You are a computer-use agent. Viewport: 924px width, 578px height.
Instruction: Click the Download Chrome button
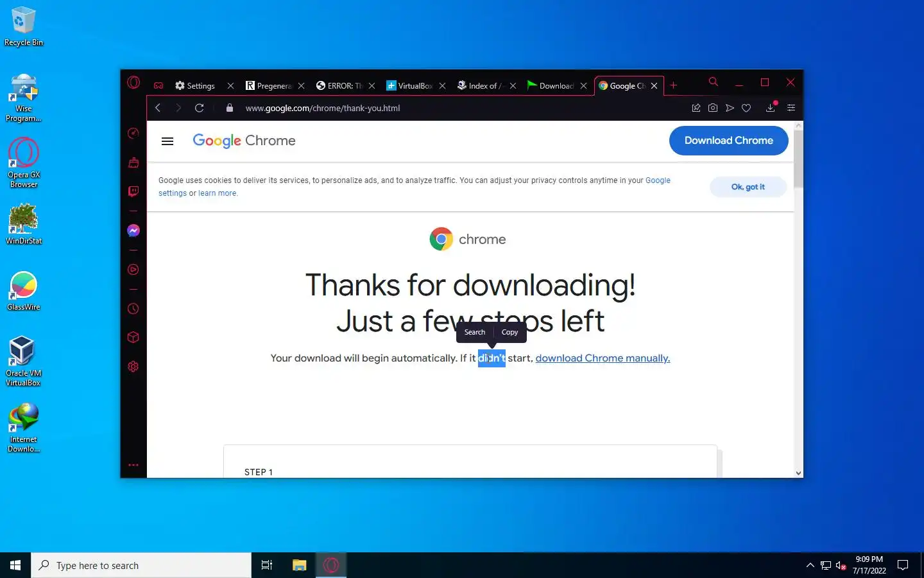(x=728, y=141)
